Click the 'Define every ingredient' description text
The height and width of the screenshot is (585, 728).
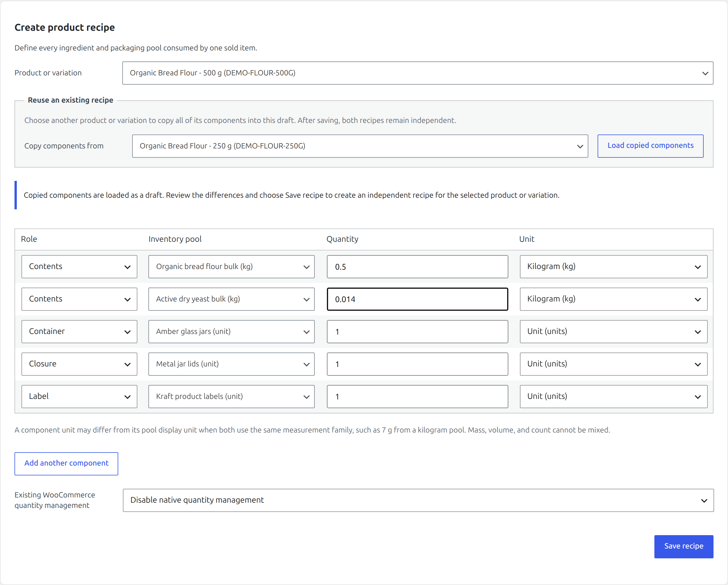coord(136,48)
